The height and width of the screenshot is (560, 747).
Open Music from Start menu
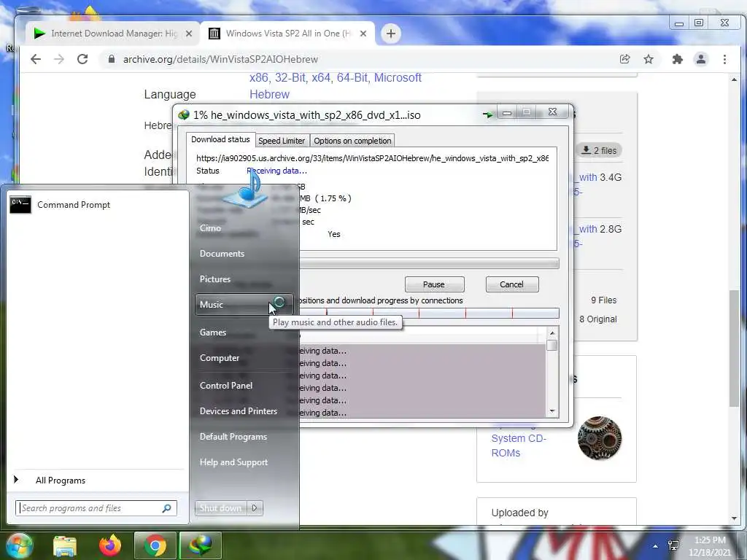tap(244, 304)
